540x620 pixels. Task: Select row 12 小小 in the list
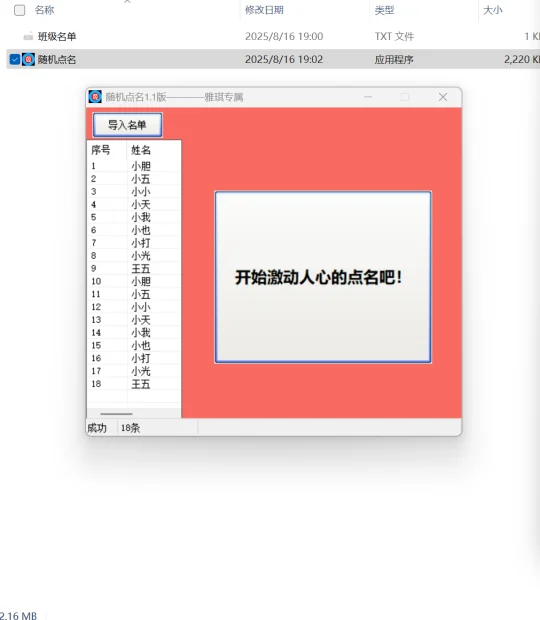pyautogui.click(x=134, y=307)
